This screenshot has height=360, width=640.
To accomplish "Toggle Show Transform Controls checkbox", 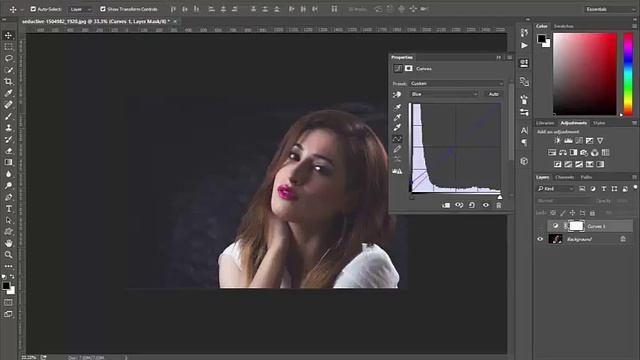I will [103, 9].
